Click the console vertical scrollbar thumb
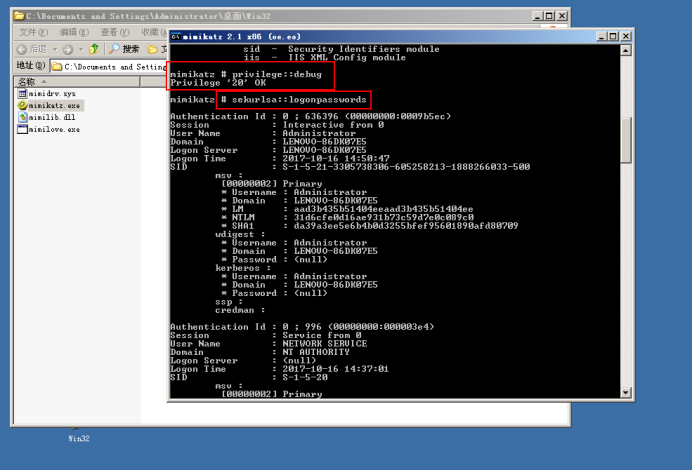 (625, 139)
